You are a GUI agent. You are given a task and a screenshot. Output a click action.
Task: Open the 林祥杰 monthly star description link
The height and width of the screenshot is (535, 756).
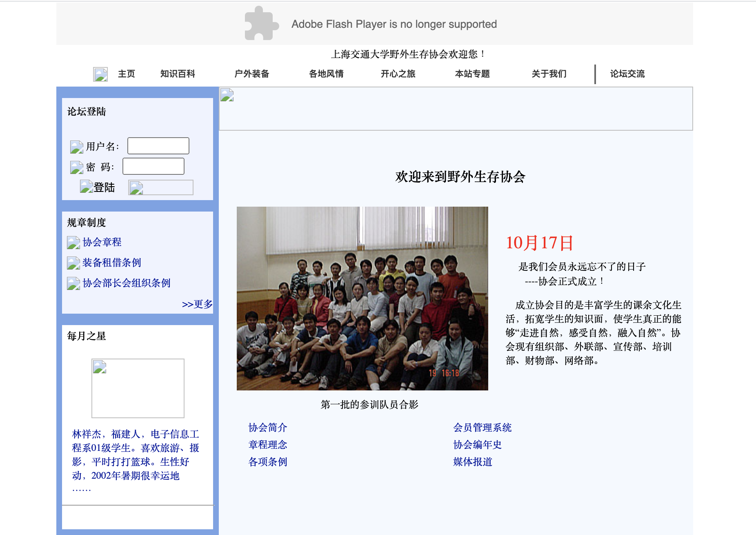[x=136, y=461]
